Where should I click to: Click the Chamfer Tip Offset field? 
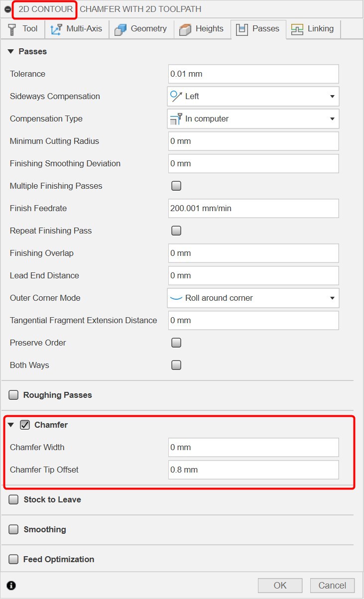(x=253, y=470)
